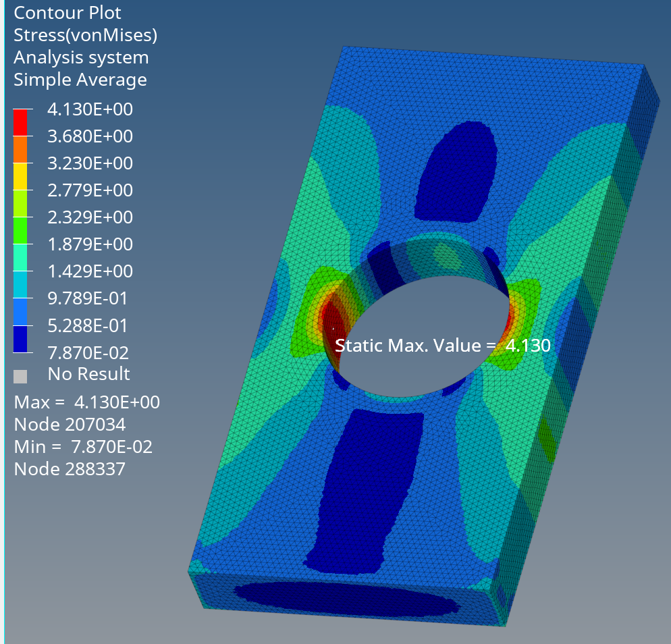Click the 'Static Max. Value = 4.130' annotation
The height and width of the screenshot is (644, 671).
pos(442,346)
